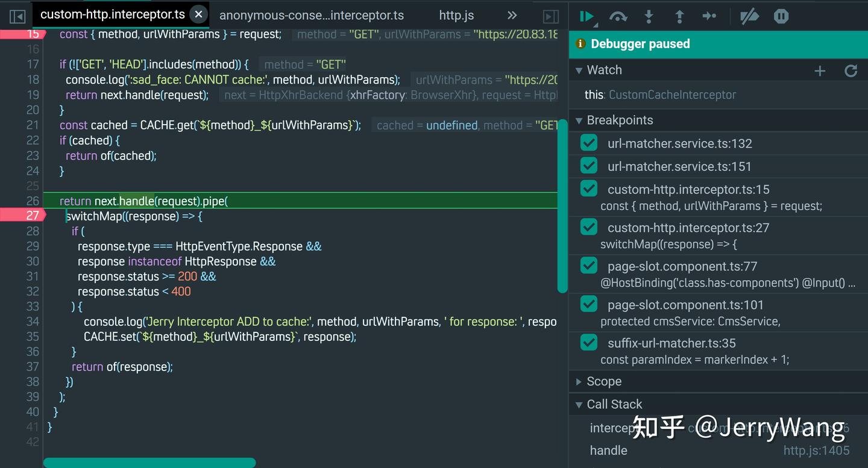Click the Step icon in the debugger toolbar
This screenshot has width=868, height=468.
(709, 16)
